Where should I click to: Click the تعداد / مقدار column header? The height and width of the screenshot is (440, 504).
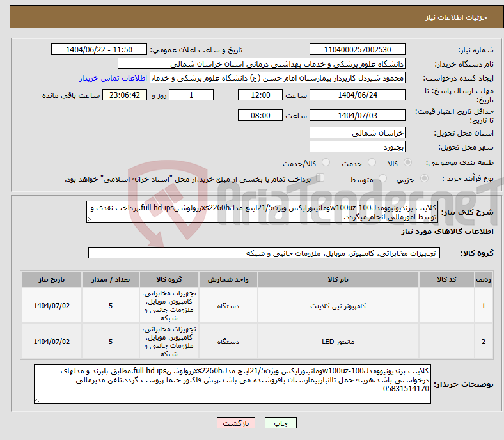click(x=111, y=279)
